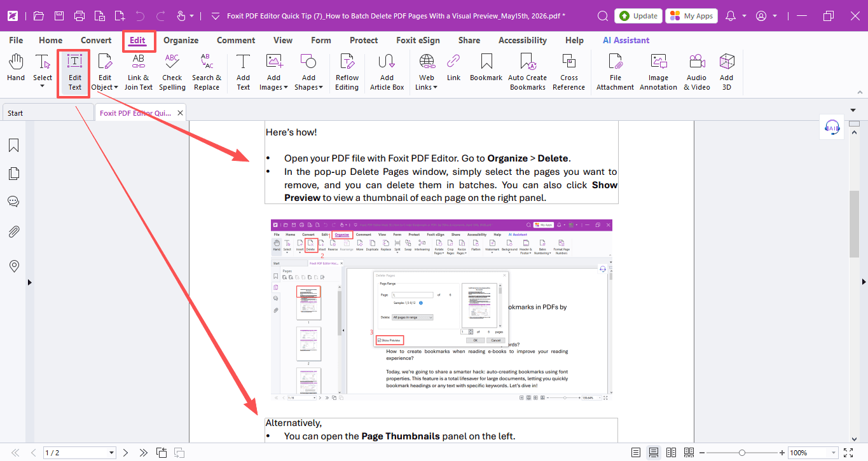868x461 pixels.
Task: Choose Image Annotation tool
Action: (658, 72)
